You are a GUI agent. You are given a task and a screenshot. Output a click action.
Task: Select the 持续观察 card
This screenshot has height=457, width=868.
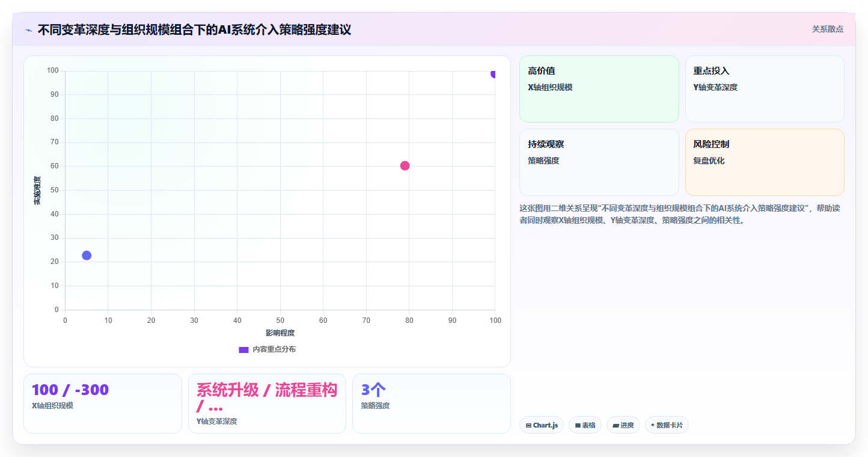(599, 162)
